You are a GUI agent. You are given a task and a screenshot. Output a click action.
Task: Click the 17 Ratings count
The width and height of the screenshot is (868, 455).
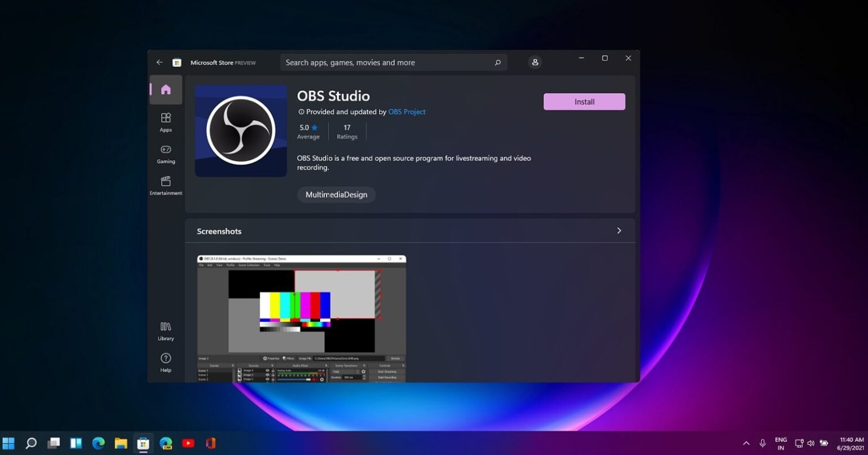pyautogui.click(x=346, y=131)
